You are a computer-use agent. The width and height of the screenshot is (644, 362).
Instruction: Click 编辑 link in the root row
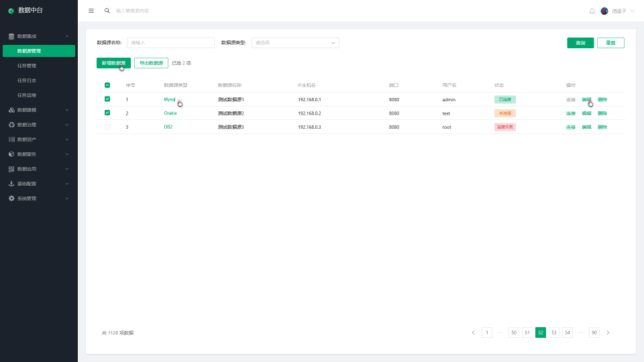tap(586, 127)
